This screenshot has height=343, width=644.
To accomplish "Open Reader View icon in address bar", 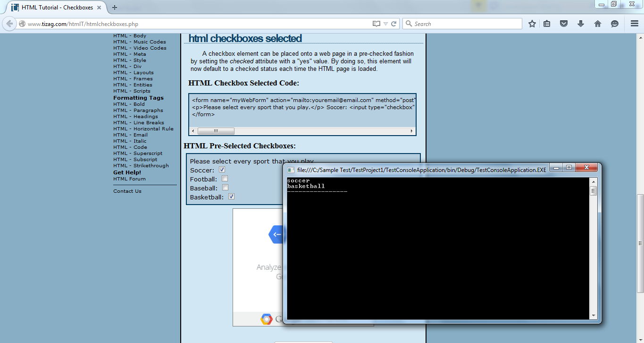I will (376, 24).
